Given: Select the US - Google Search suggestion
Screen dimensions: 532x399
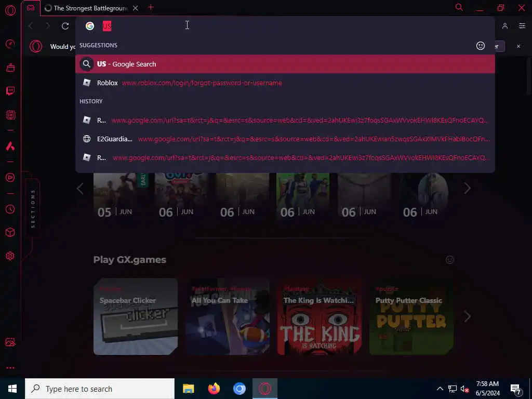Looking at the screenshot, I should point(285,64).
